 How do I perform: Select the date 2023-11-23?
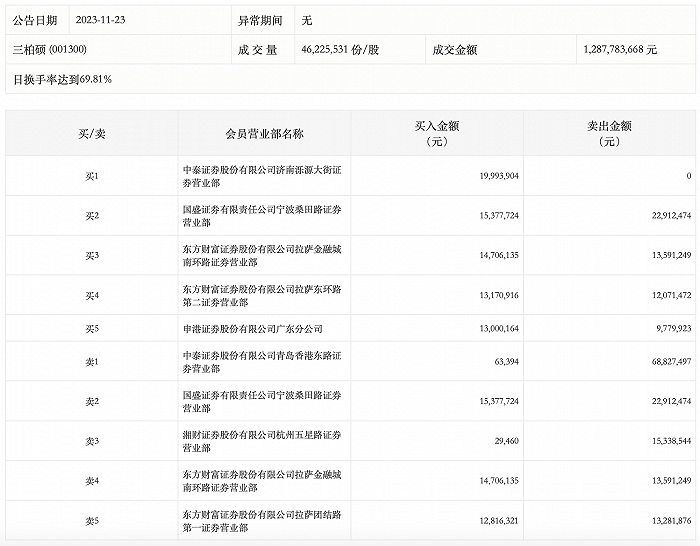pos(100,20)
